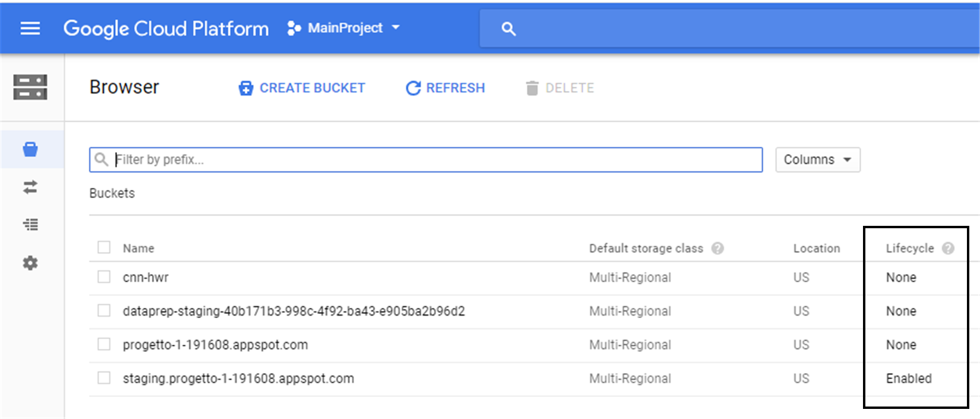
Task: Open Enabled lifecycle of staging bucket
Action: [909, 379]
